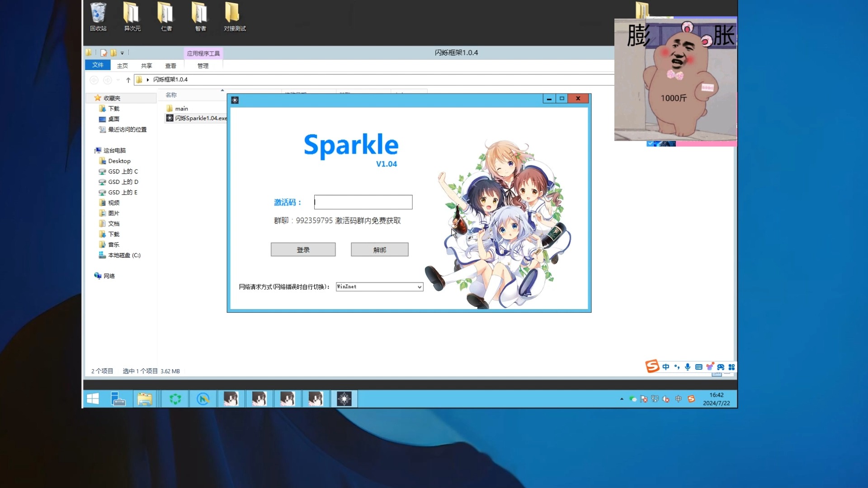Click the 名称 column header
Viewport: 868px width, 488px height.
[x=171, y=95]
